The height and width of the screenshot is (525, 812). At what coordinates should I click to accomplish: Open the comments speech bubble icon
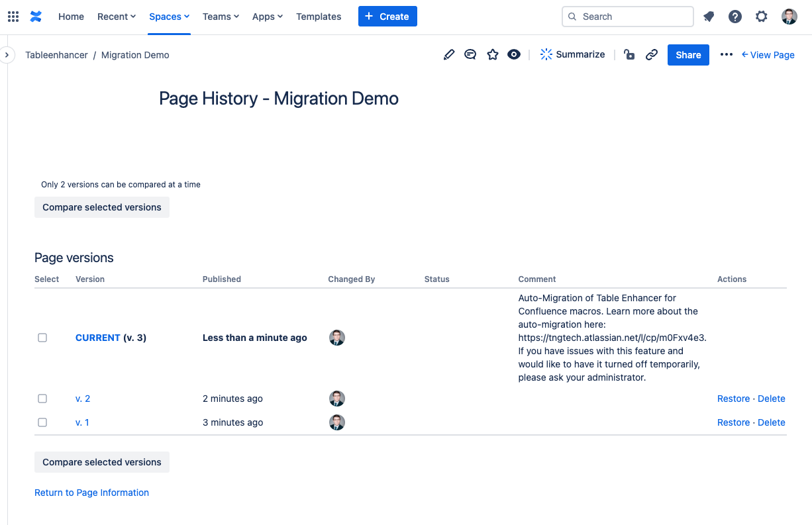tap(470, 55)
